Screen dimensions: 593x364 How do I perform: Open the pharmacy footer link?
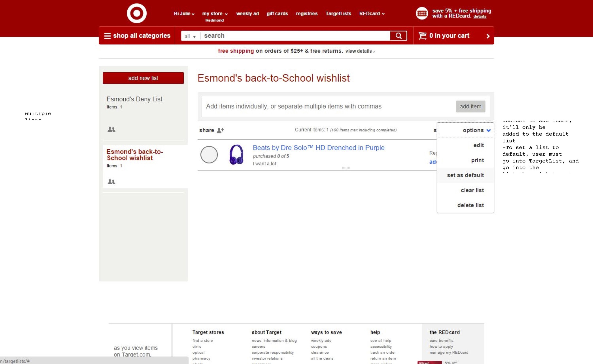201,359
